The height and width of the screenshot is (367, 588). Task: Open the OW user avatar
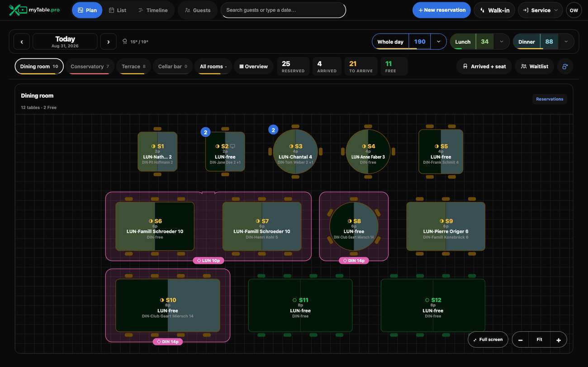tap(574, 10)
